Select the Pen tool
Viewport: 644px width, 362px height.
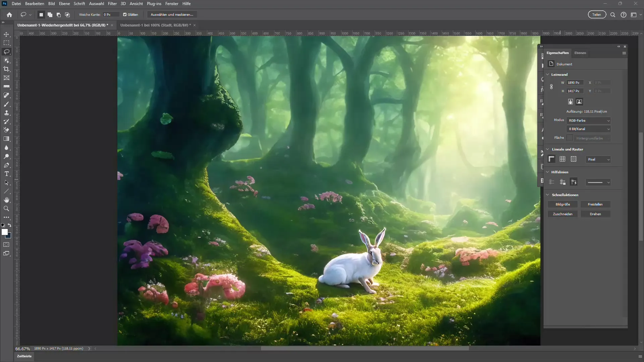pyautogui.click(x=6, y=165)
